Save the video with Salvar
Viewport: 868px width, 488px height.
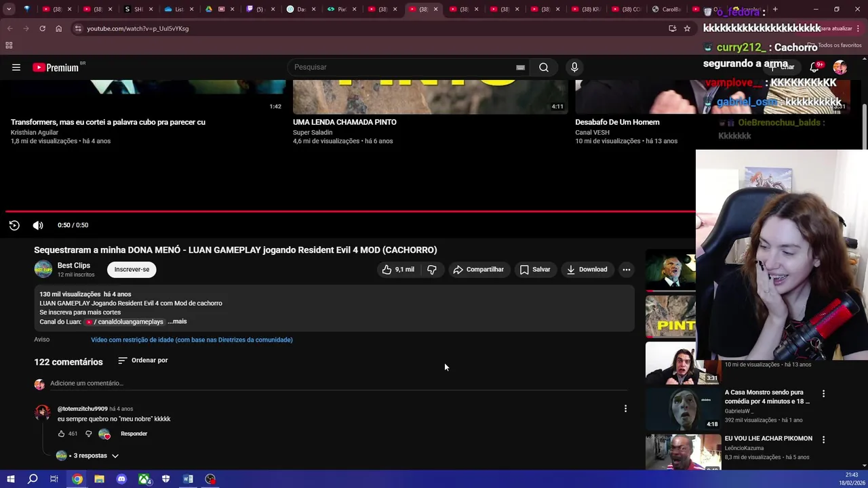click(535, 269)
